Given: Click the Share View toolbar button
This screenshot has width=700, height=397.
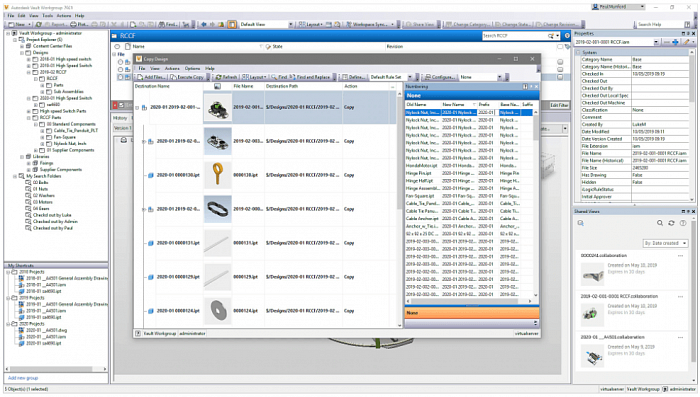Looking at the screenshot, I should pyautogui.click(x=420, y=24).
